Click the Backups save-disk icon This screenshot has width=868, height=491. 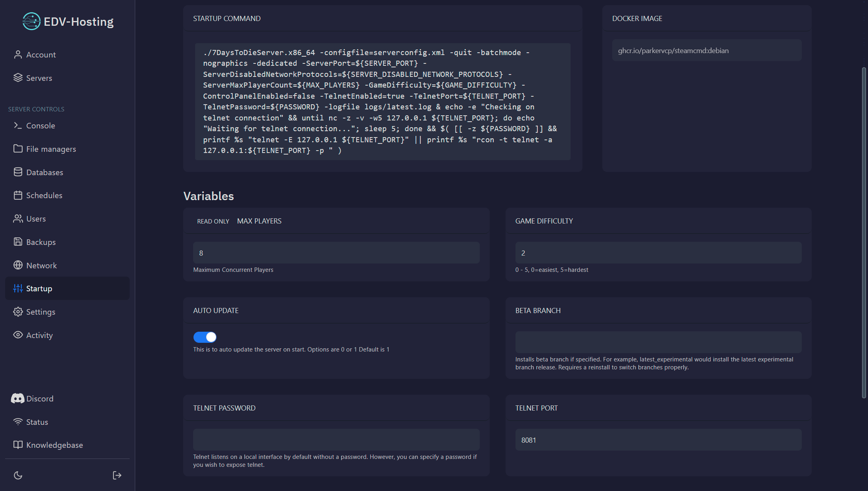(x=18, y=242)
